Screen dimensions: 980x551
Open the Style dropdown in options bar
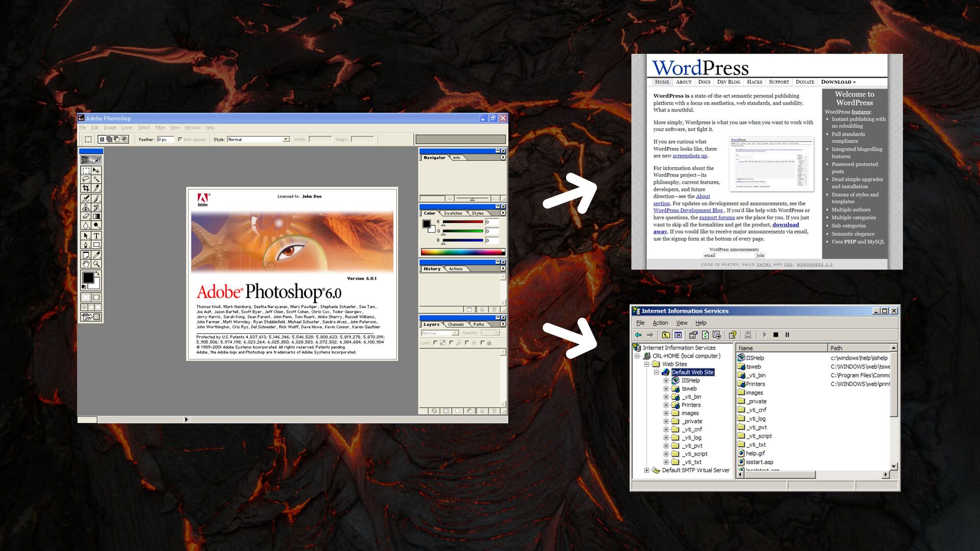point(286,139)
